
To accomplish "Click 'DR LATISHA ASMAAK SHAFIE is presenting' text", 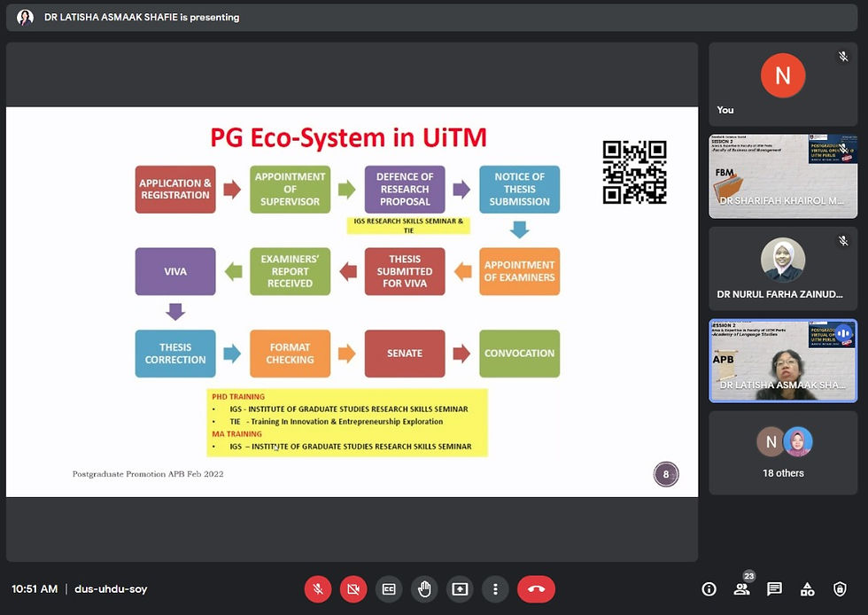I will click(142, 17).
